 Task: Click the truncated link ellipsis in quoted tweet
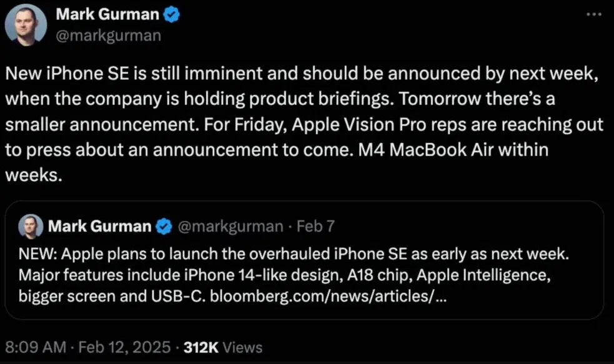point(433,296)
